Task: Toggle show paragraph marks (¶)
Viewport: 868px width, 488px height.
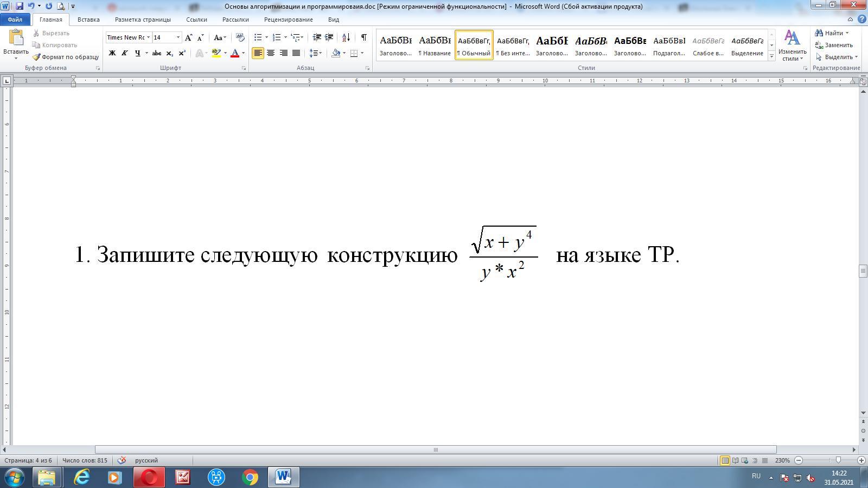Action: (363, 37)
